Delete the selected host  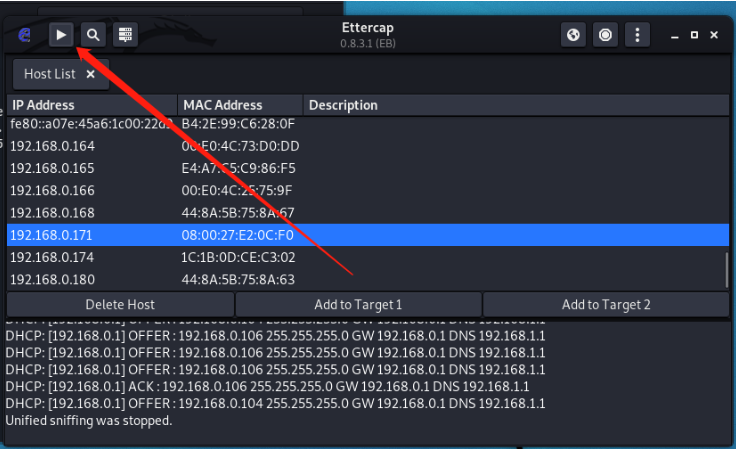(120, 304)
